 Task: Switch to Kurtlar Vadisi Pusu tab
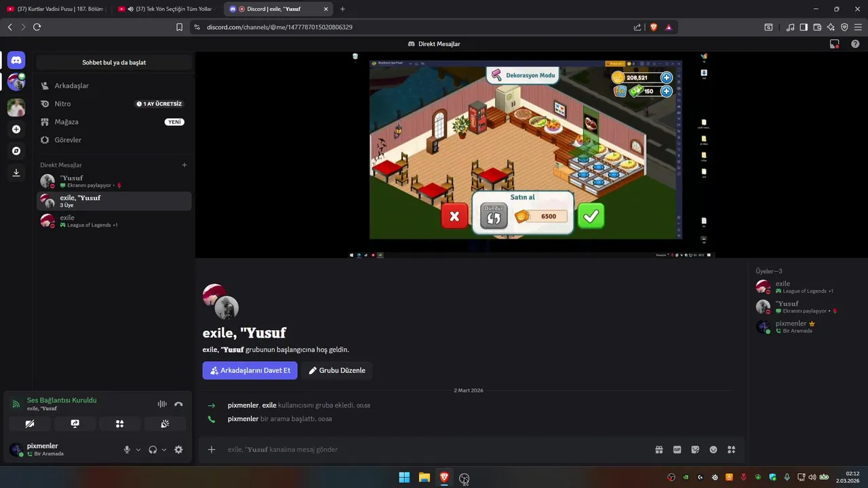(x=56, y=9)
